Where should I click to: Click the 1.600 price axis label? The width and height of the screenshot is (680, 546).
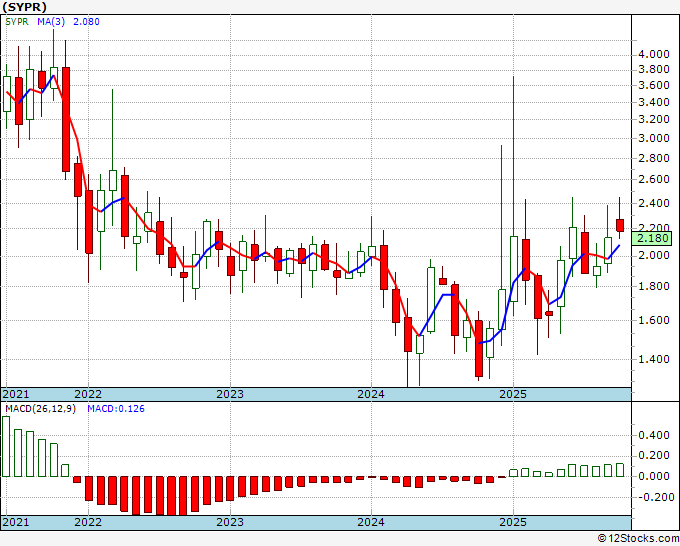click(x=654, y=320)
